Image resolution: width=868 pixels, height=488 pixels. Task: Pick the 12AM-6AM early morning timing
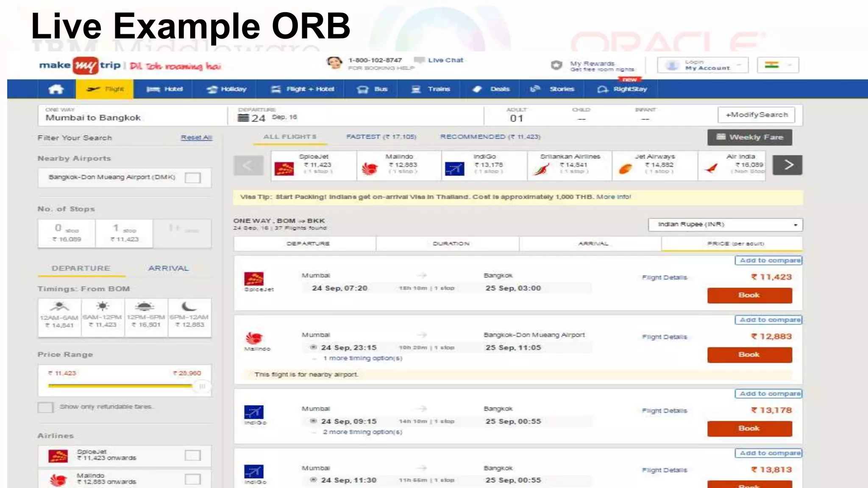pos(59,317)
